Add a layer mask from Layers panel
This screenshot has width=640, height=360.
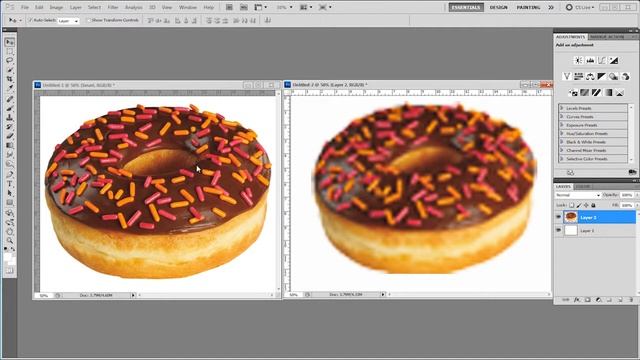[x=588, y=300]
